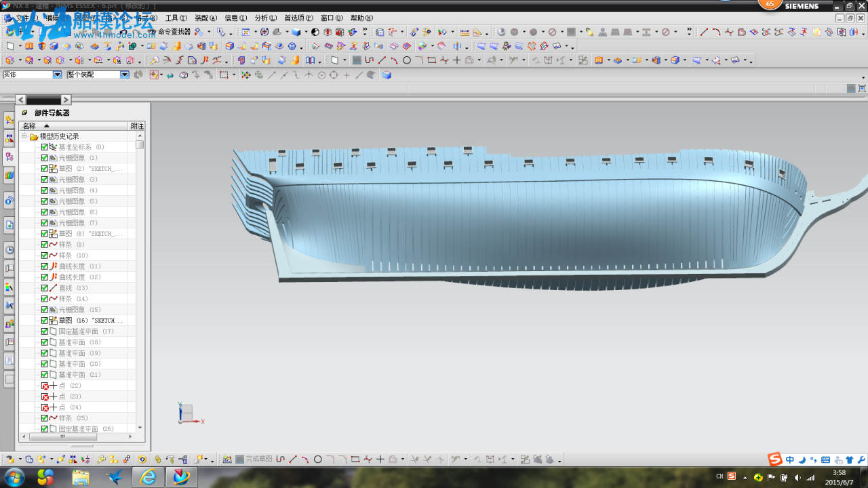Viewport: 868px width, 488px height.
Task: Uncheck 基准平面 (20) feature checkbox
Action: point(45,364)
